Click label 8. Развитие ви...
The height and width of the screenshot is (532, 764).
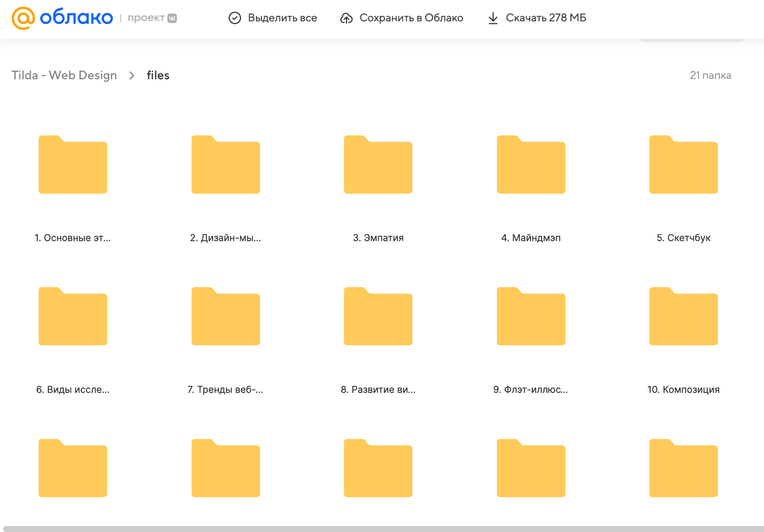[378, 389]
